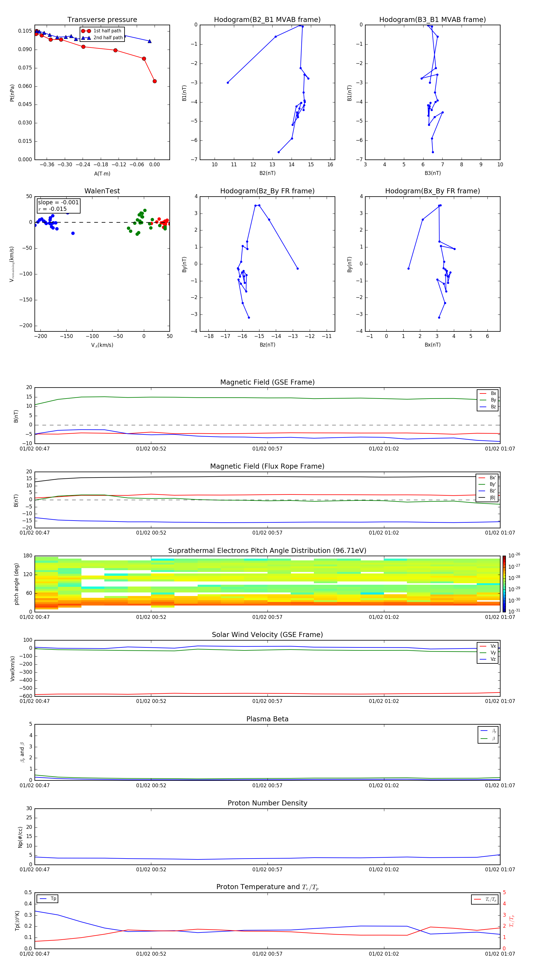
Task: Click the '1st half path' legend entry
Action: click(102, 31)
